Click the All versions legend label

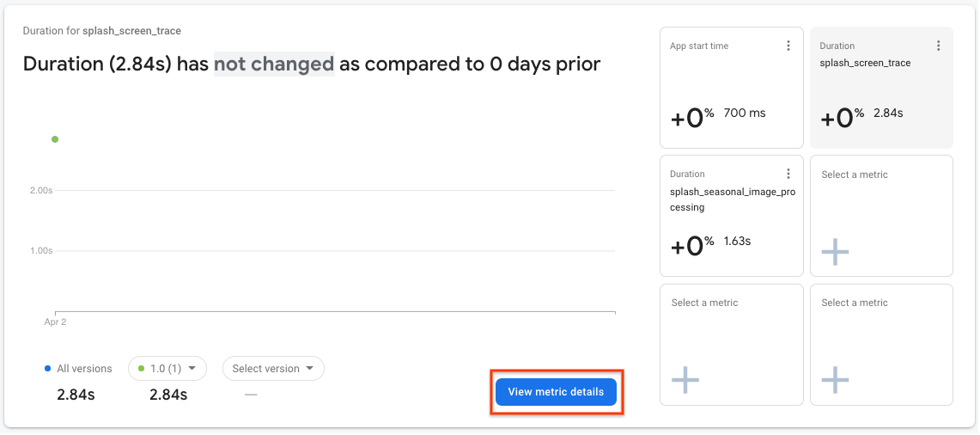84,369
